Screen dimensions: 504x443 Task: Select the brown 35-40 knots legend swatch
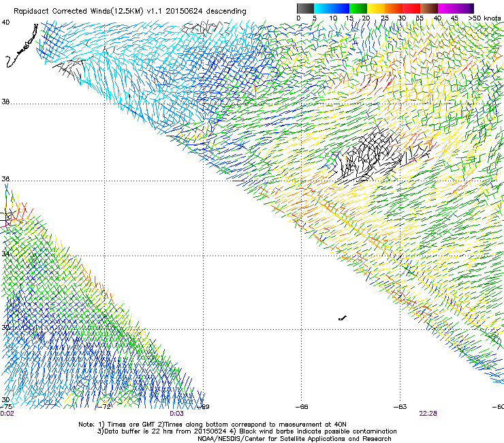(429, 8)
